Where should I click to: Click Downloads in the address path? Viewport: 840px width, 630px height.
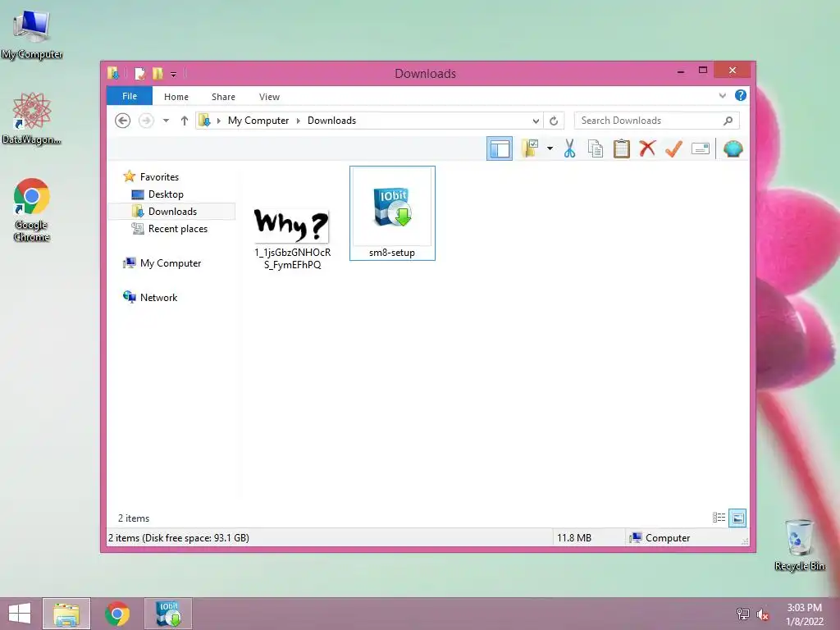coord(331,121)
